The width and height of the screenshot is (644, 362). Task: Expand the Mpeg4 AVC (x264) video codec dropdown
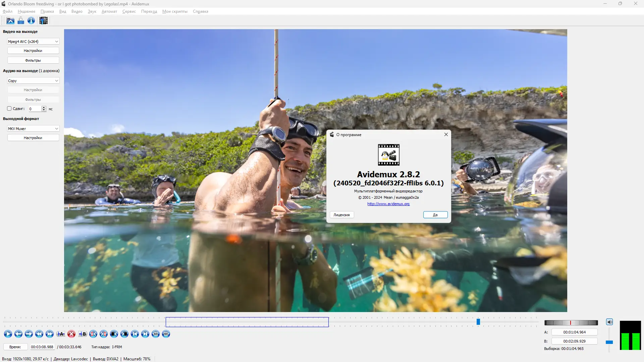click(x=33, y=42)
